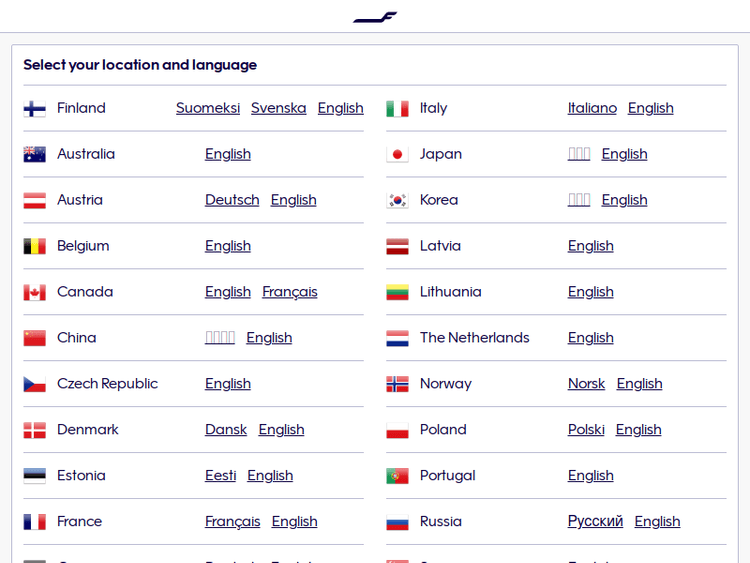The height and width of the screenshot is (563, 750).
Task: Choose the Chinese language link for China
Action: pos(220,338)
